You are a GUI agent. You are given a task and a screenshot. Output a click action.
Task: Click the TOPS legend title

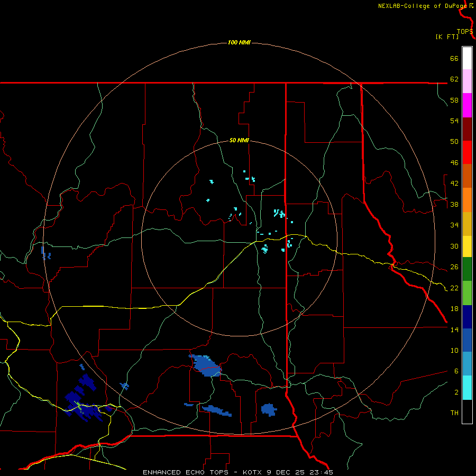pos(465,32)
